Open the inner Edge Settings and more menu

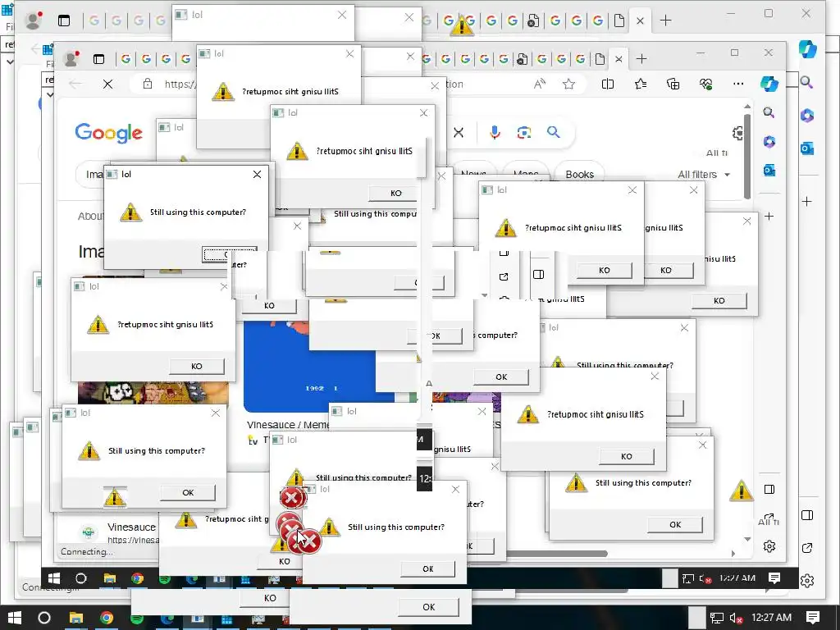(738, 84)
